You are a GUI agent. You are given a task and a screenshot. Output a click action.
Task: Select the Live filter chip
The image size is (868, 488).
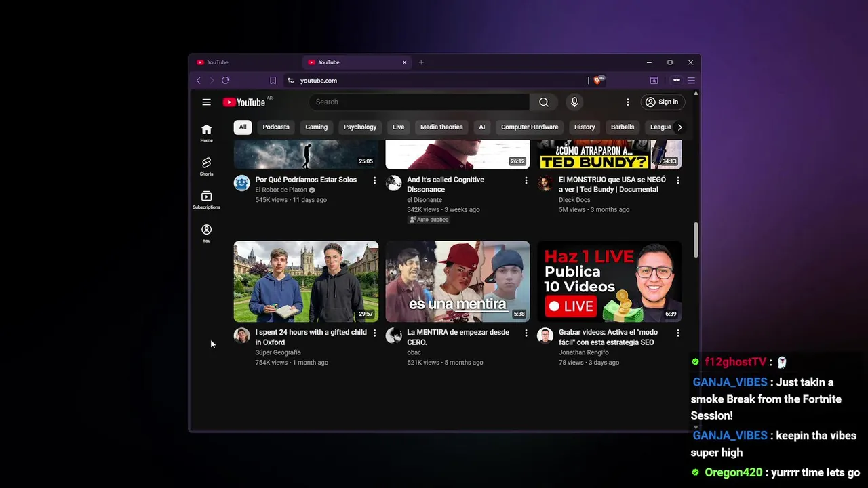click(398, 127)
